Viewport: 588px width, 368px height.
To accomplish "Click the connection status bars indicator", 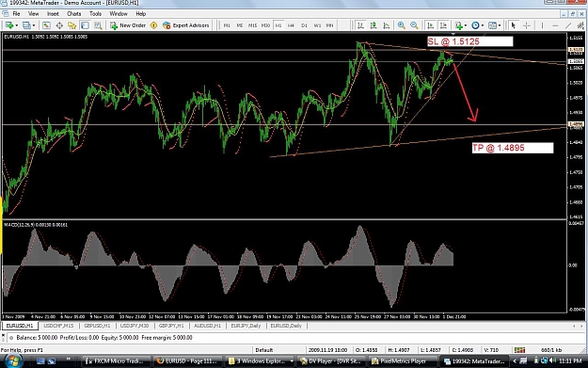I will pos(519,350).
